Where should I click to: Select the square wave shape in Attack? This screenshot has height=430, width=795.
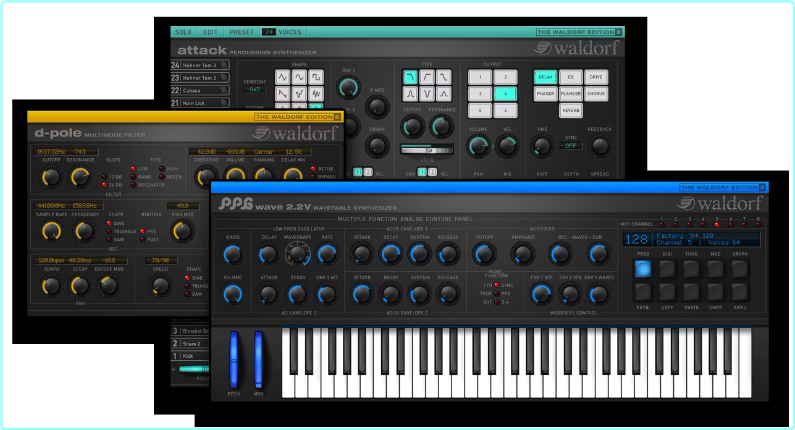pos(316,77)
